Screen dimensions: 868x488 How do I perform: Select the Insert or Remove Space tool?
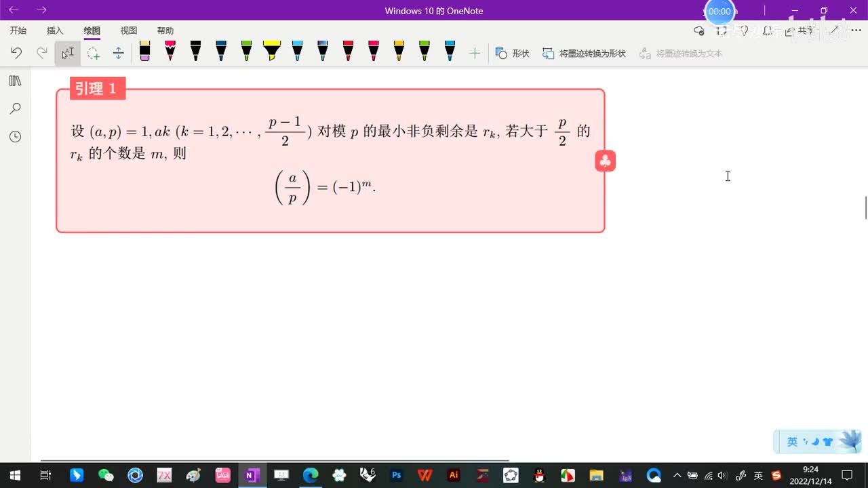pyautogui.click(x=118, y=53)
